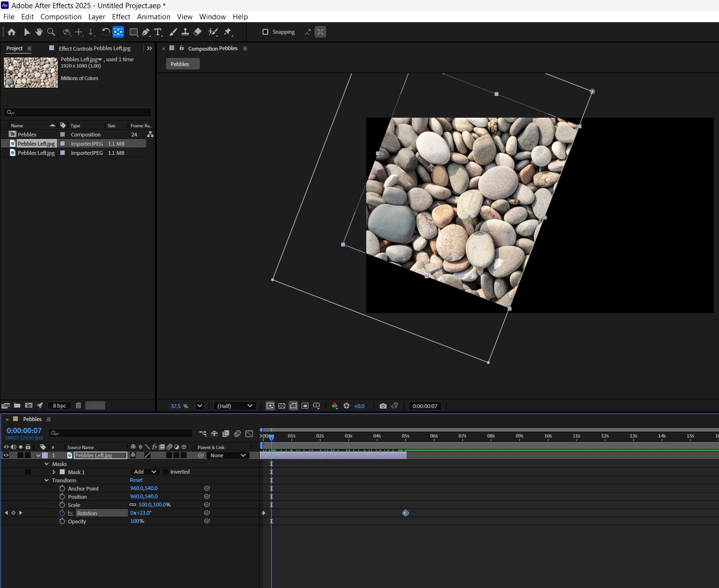The height and width of the screenshot is (588, 719).
Task: Toggle the Inverted checkbox for Mask 1
Action: [x=166, y=472]
